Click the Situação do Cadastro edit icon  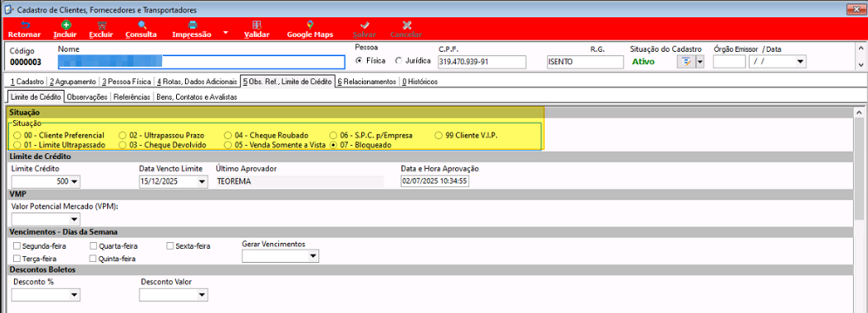coord(686,62)
